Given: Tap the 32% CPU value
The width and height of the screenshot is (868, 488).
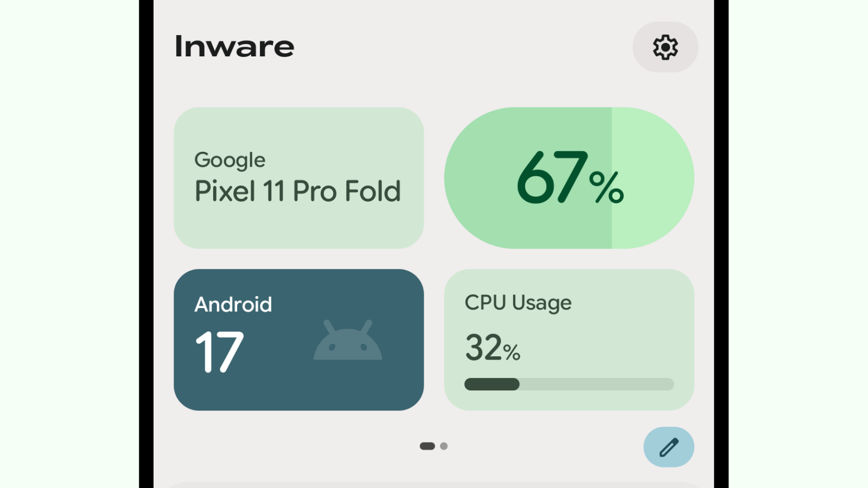Looking at the screenshot, I should click(x=493, y=348).
